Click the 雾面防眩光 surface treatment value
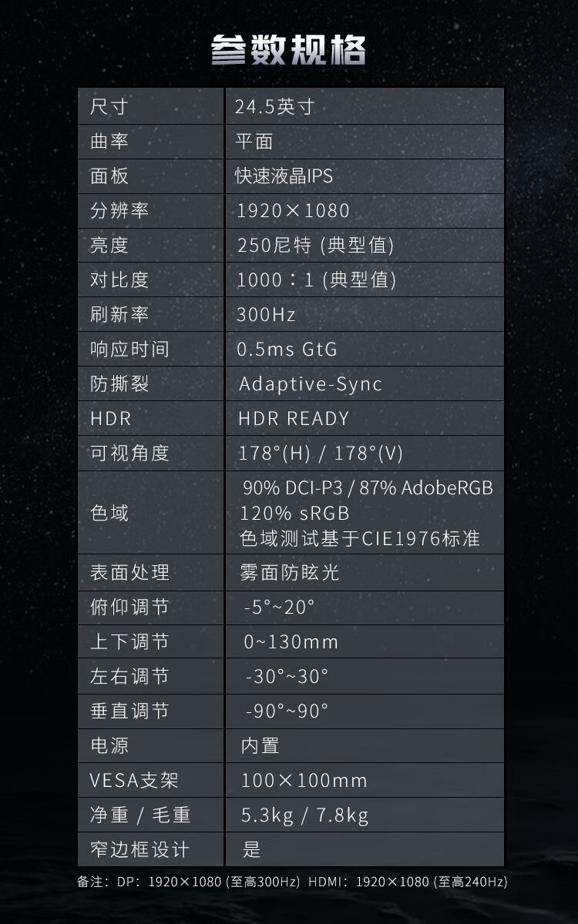The width and height of the screenshot is (578, 924). [290, 572]
